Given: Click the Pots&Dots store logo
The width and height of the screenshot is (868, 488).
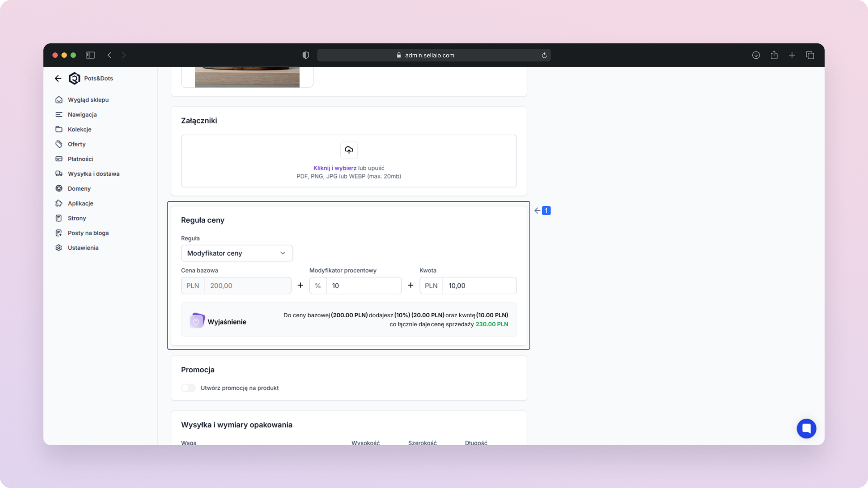Looking at the screenshot, I should click(74, 78).
